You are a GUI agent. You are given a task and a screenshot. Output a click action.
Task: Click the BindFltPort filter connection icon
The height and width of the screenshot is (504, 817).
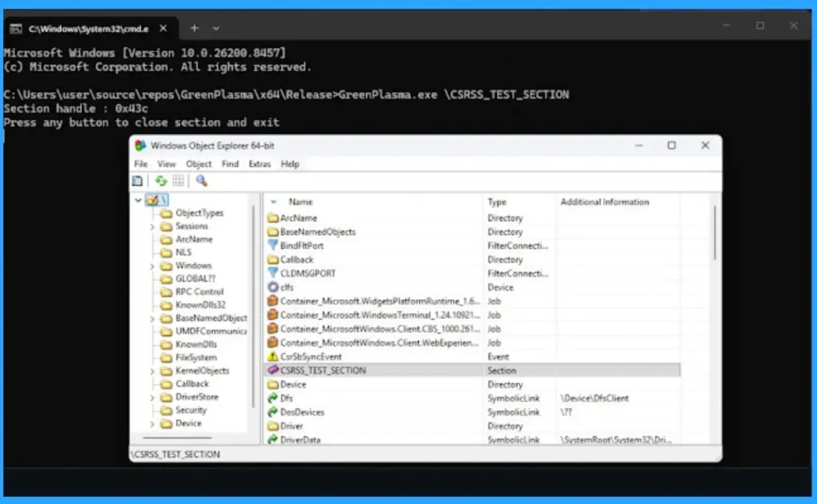(x=273, y=246)
